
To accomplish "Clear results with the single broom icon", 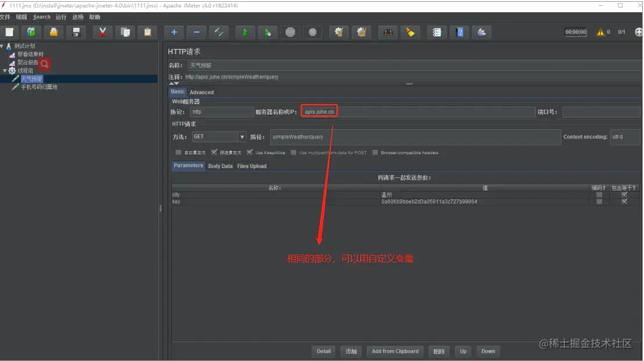I will point(339,32).
